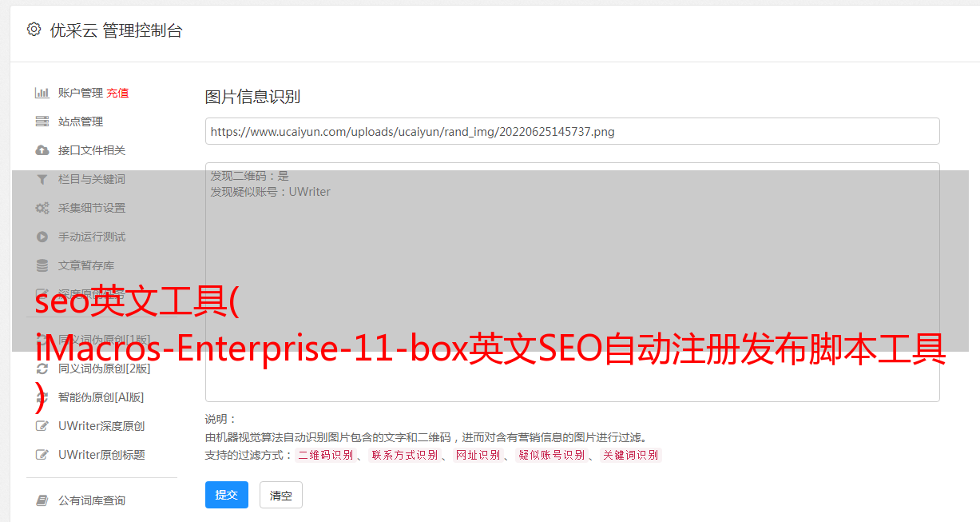Click the edit icon for UWriter深度原创
The height and width of the screenshot is (522, 980).
pyautogui.click(x=42, y=426)
